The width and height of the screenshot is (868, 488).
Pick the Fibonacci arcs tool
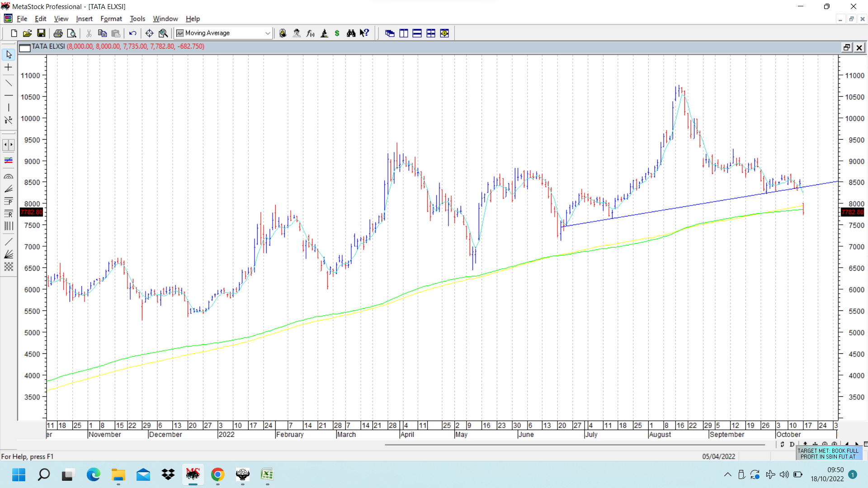click(x=9, y=177)
